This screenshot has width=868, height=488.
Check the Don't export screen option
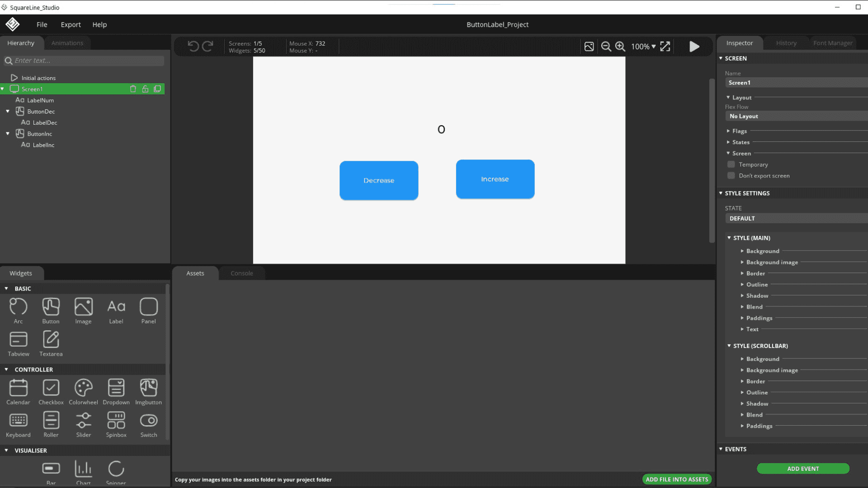point(731,176)
